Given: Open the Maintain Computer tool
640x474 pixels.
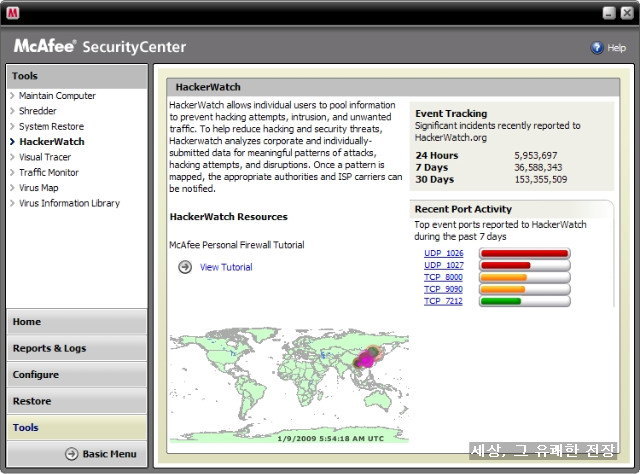Looking at the screenshot, I should tap(57, 96).
